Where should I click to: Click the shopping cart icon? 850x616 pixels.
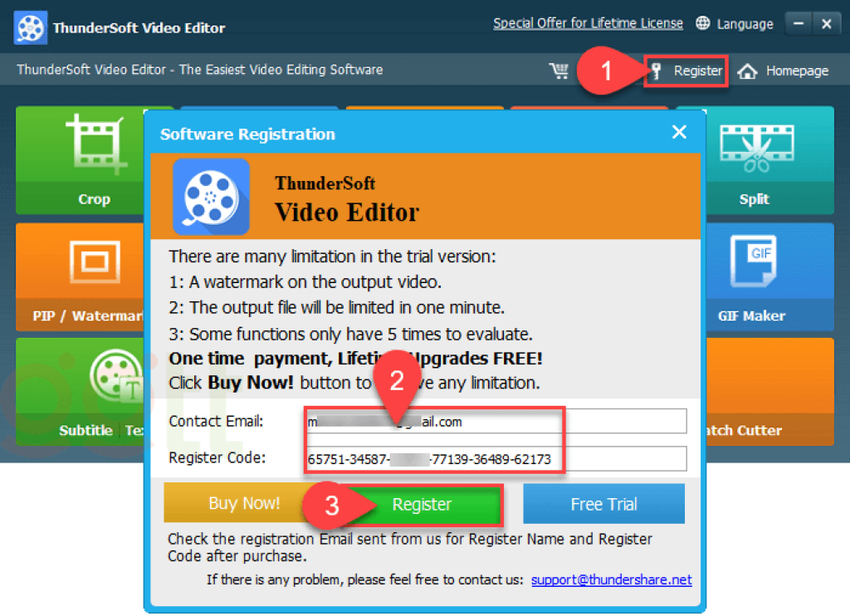pyautogui.click(x=559, y=71)
